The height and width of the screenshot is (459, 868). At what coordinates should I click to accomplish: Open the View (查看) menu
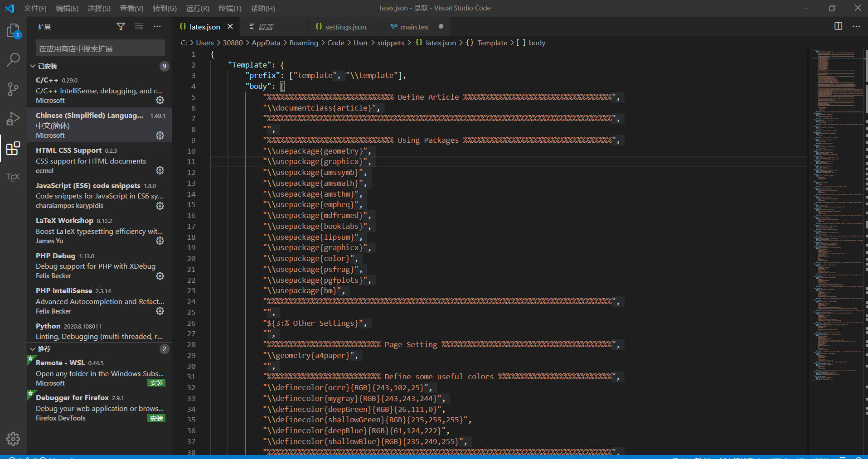[x=131, y=8]
